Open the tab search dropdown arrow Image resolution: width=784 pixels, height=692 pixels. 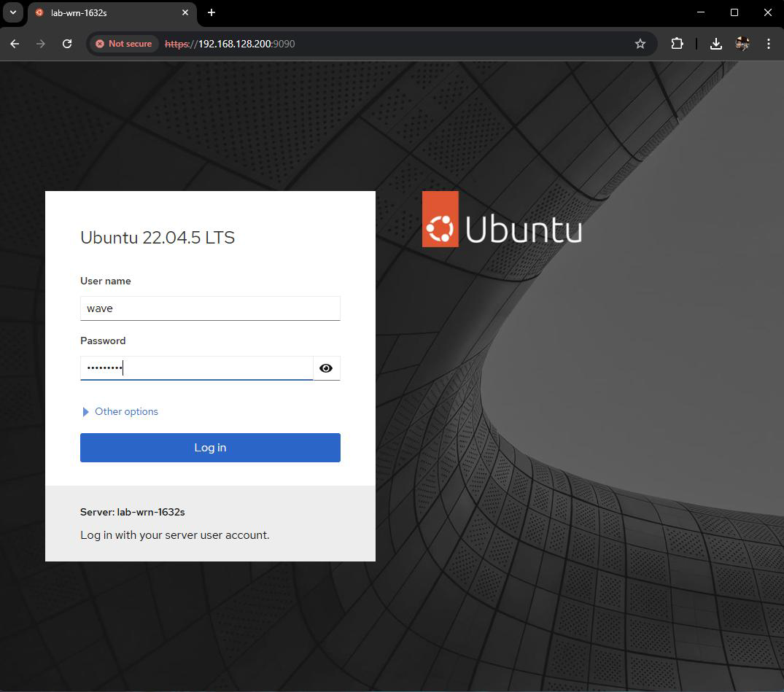coord(14,12)
